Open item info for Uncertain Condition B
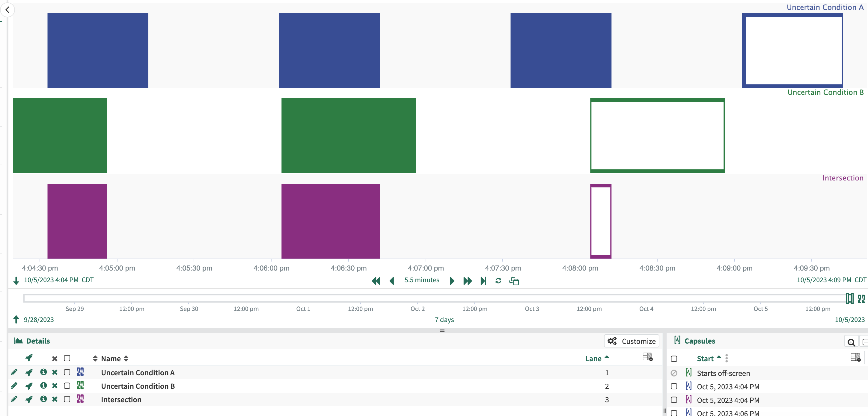 tap(43, 385)
